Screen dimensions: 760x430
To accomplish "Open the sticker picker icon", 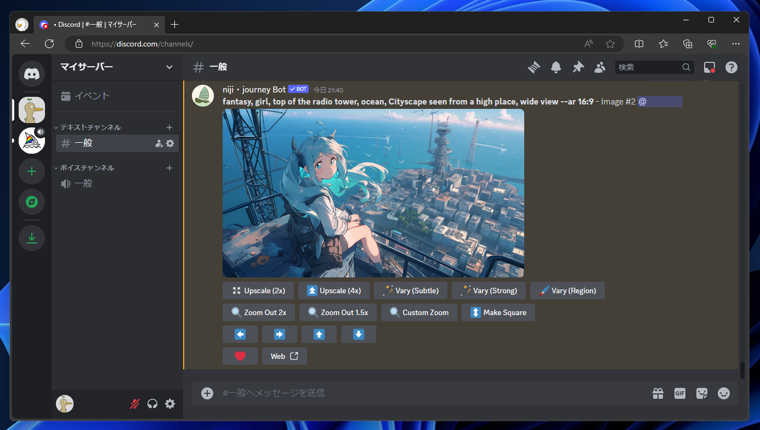I will pos(701,393).
